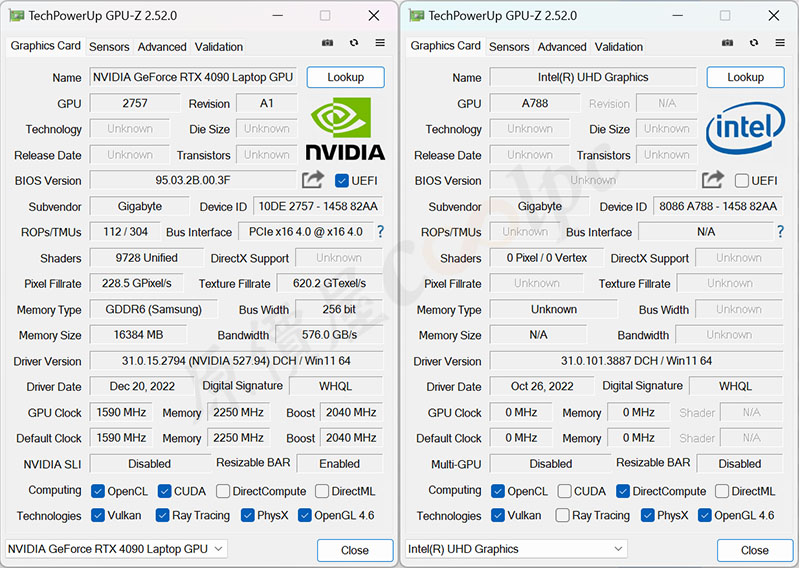Toggle the CUDA checkbox in the Intel window

point(564,491)
